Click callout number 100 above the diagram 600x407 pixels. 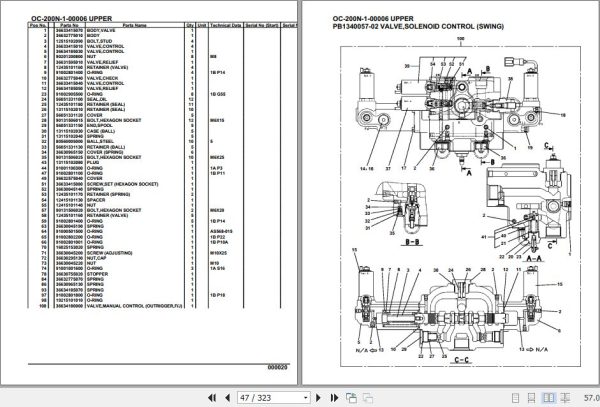pyautogui.click(x=460, y=39)
